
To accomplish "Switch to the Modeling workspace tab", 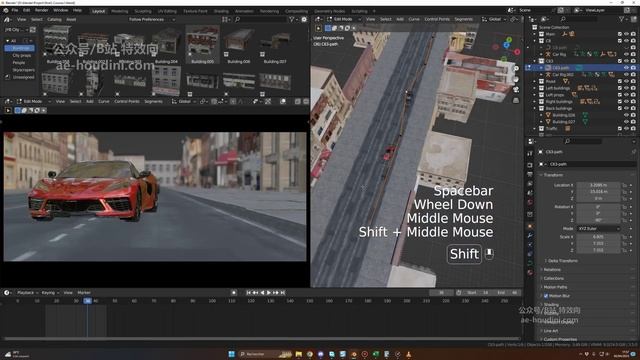I will click(x=120, y=11).
